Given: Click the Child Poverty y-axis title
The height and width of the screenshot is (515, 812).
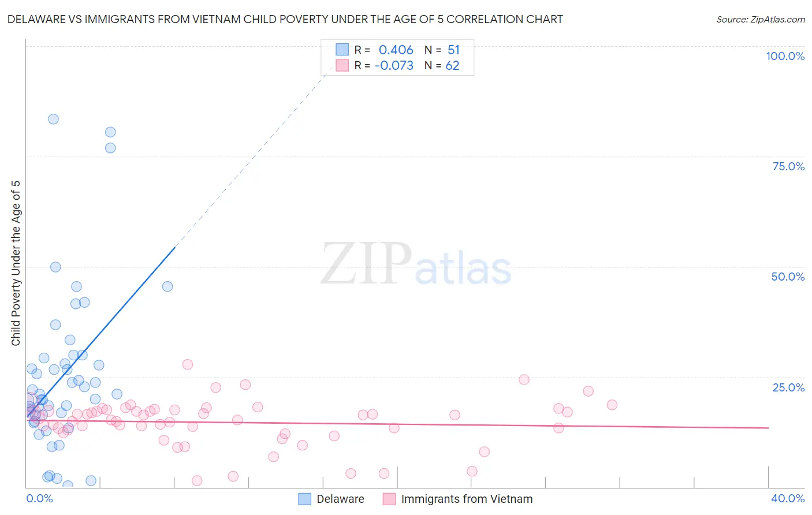Looking at the screenshot, I should (16, 263).
